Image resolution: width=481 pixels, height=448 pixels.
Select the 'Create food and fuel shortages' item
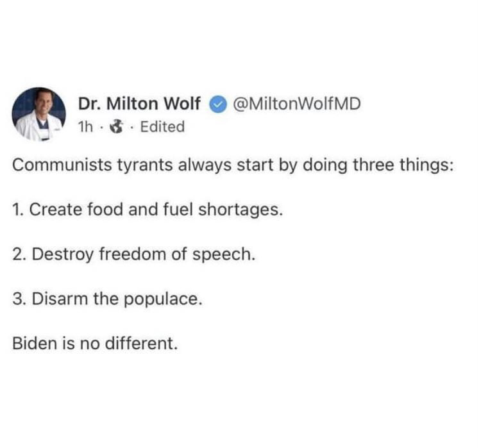pos(148,210)
